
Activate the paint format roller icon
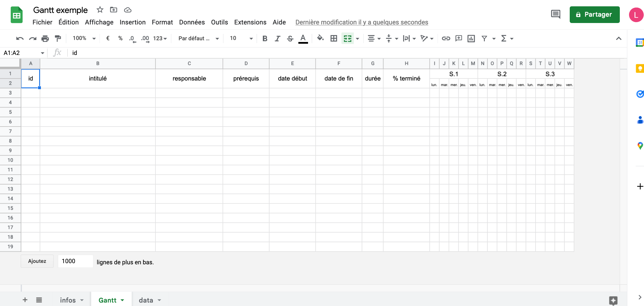58,39
